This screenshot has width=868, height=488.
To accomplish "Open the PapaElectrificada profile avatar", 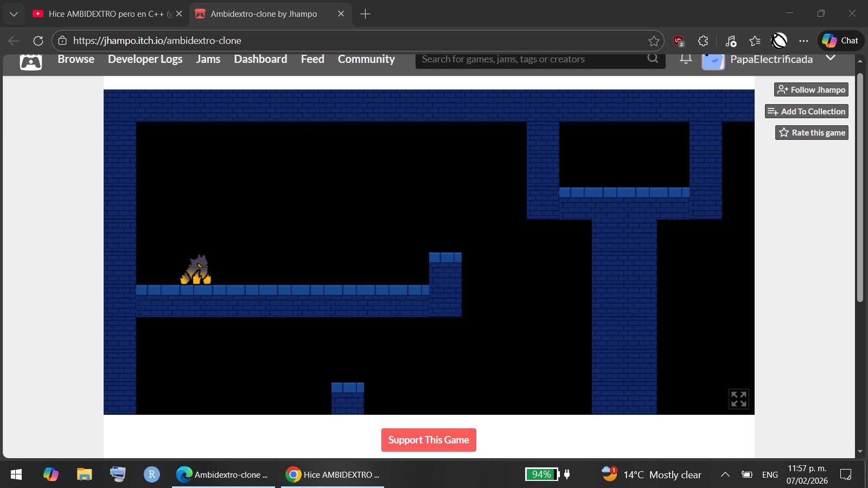I will point(713,61).
